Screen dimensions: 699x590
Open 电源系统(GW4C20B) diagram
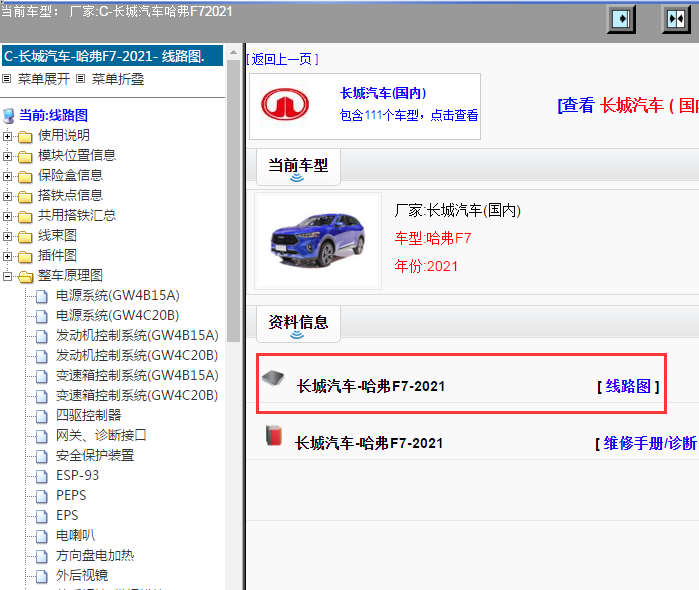[117, 316]
